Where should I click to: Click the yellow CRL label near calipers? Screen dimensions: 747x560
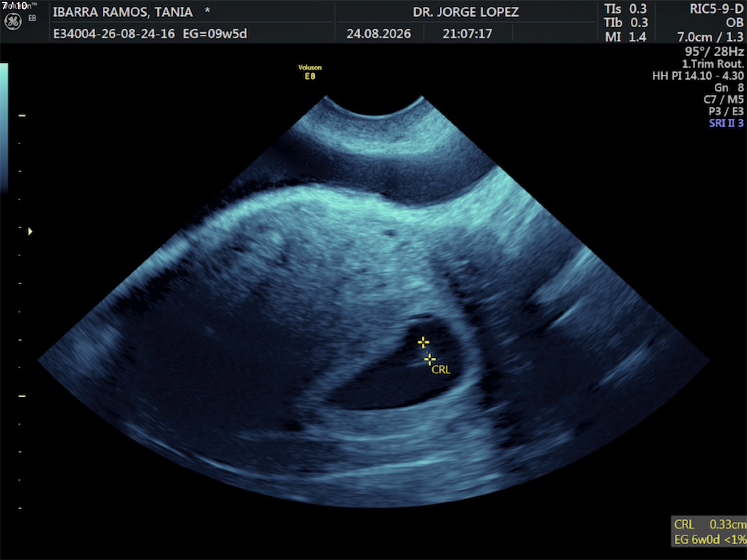click(x=441, y=370)
